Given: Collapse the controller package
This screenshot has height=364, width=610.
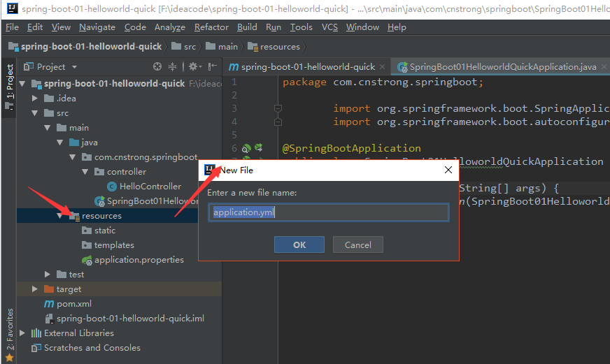Looking at the screenshot, I should click(85, 172).
